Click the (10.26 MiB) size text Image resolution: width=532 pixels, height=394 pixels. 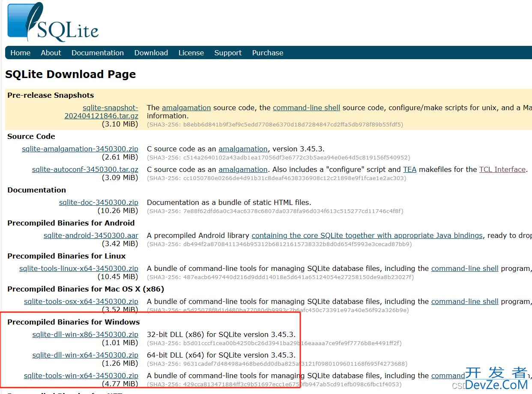(x=118, y=211)
